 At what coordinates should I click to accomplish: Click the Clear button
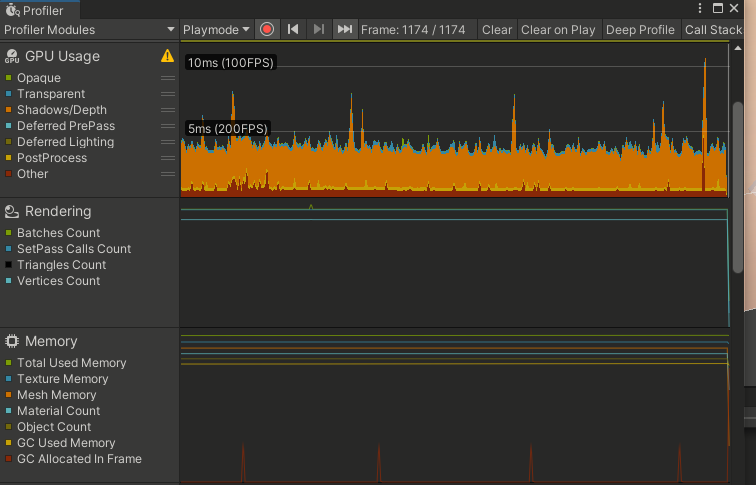497,29
